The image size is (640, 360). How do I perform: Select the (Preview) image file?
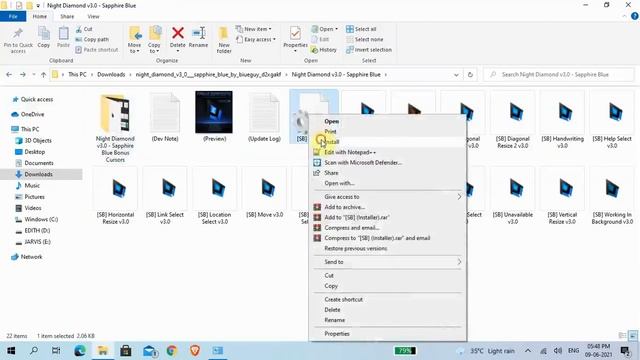pos(214,116)
